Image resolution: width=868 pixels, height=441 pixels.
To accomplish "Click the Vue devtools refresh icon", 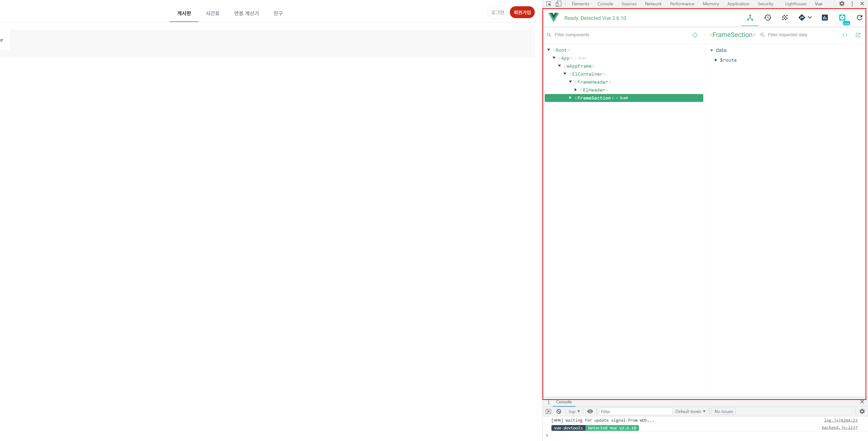I will [860, 18].
